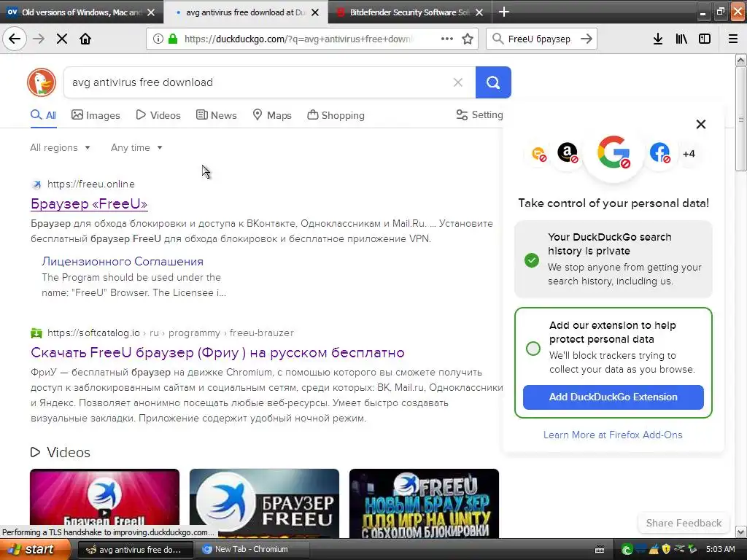747x560 pixels.
Task: Switch to Images search results
Action: pyautogui.click(x=96, y=115)
